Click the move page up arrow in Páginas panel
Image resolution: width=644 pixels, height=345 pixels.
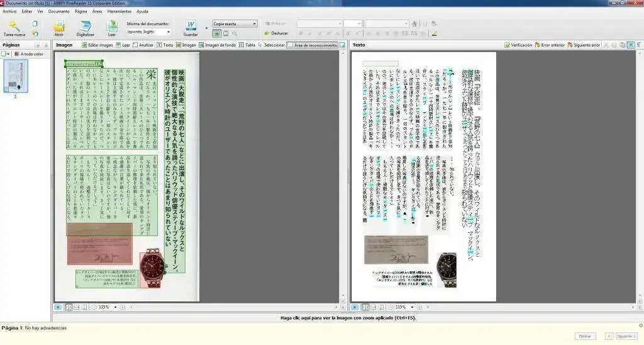coord(38,45)
